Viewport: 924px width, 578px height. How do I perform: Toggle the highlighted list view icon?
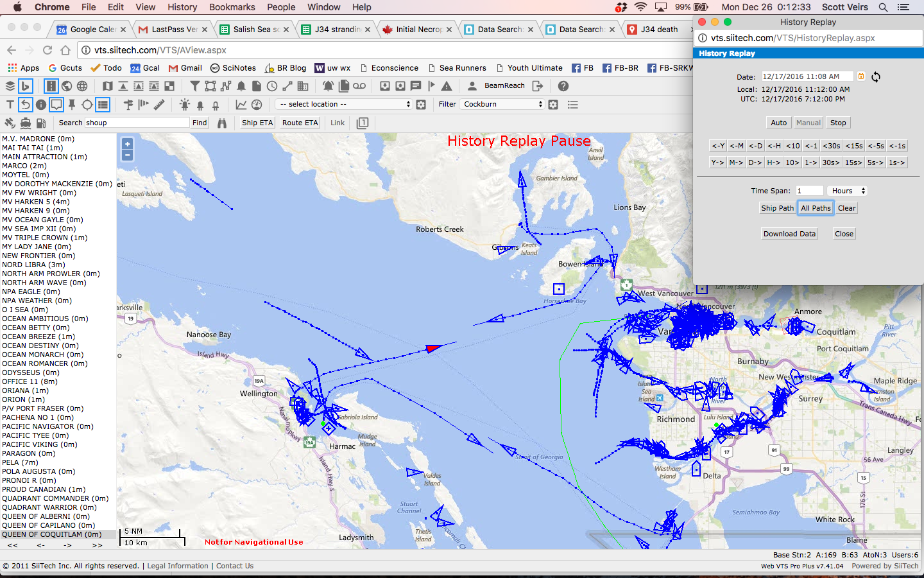tap(103, 104)
